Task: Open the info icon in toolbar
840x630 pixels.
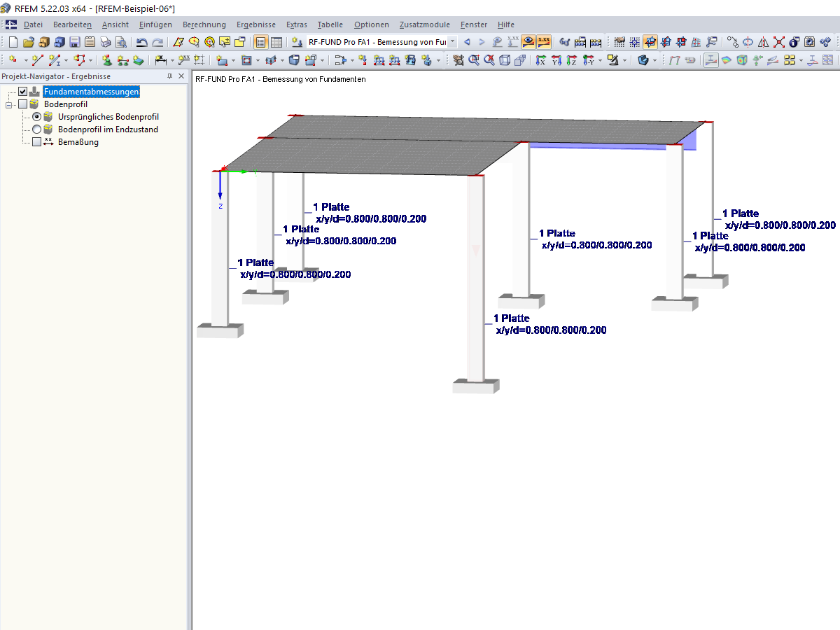Action: 794,42
